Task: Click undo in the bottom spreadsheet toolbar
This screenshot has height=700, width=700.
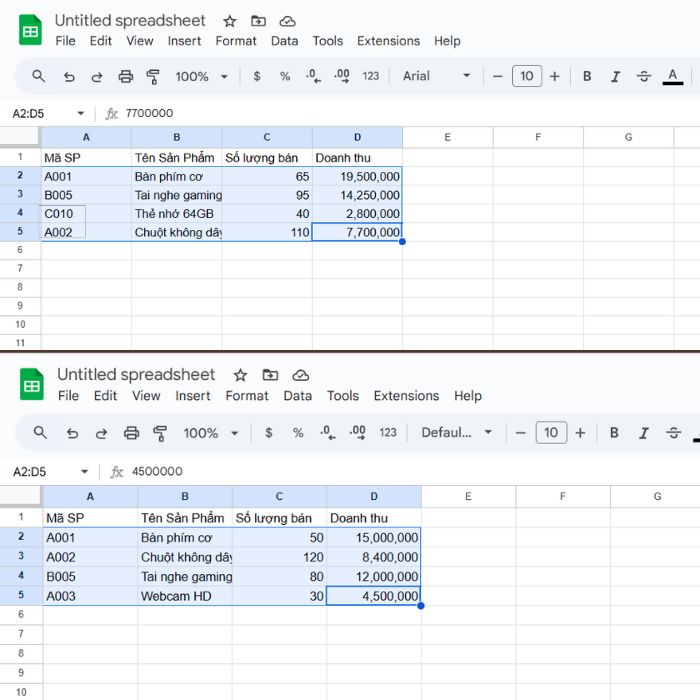Action: pos(72,433)
